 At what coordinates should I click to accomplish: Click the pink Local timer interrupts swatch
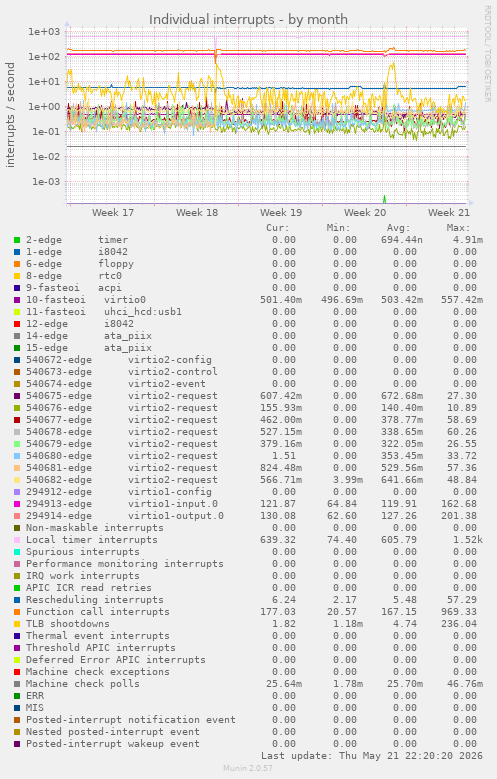pos(17,540)
